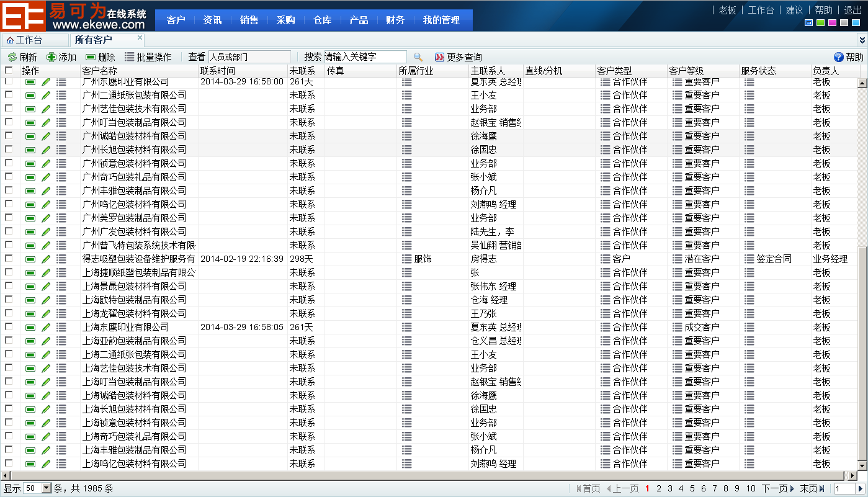Open row list menu for 上海欧特包装制品有限公司
Viewport: 868px width, 497px height.
pos(61,300)
